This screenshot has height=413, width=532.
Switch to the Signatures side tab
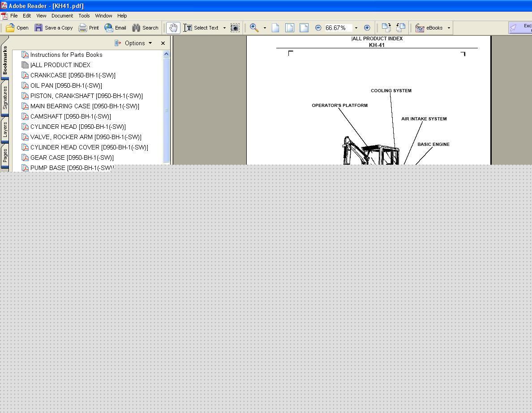coord(5,98)
